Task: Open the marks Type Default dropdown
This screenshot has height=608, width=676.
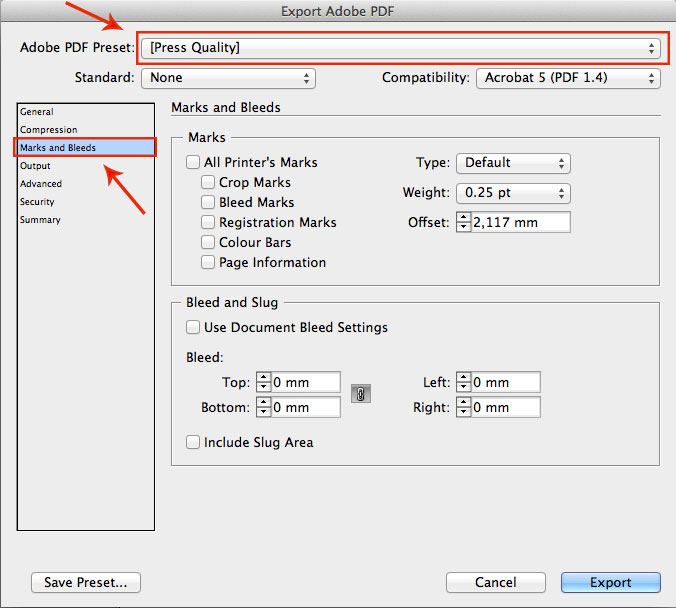Action: tap(513, 163)
